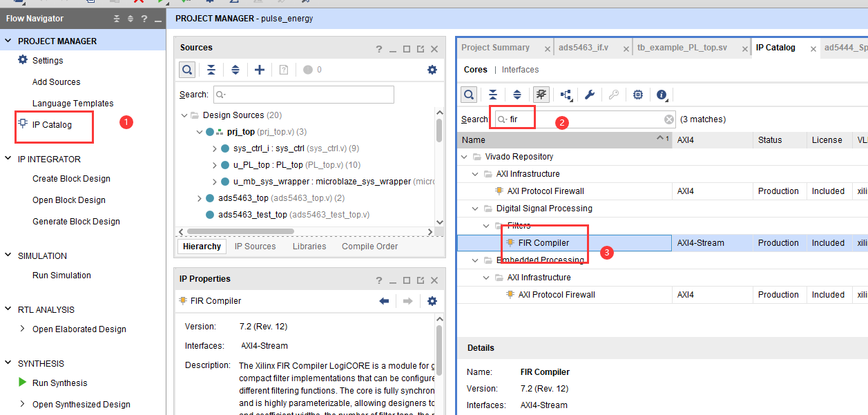This screenshot has width=868, height=415.
Task: Open IP info icon dropdown
Action: point(663,95)
